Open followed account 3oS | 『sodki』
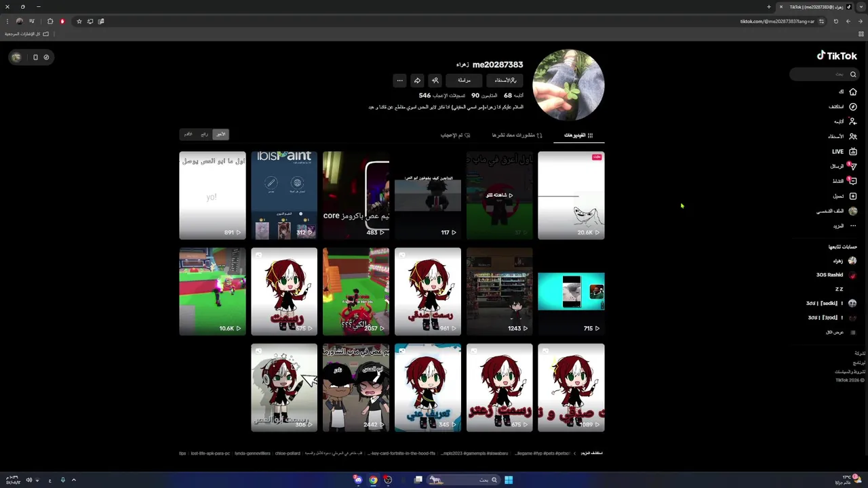The height and width of the screenshot is (488, 868). pos(831,303)
